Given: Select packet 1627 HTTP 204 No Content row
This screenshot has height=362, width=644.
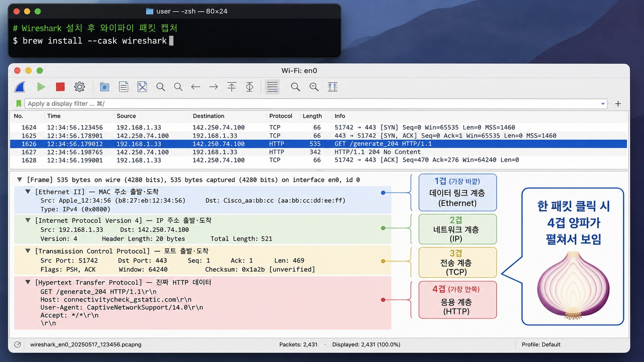Looking at the screenshot, I should [318, 152].
